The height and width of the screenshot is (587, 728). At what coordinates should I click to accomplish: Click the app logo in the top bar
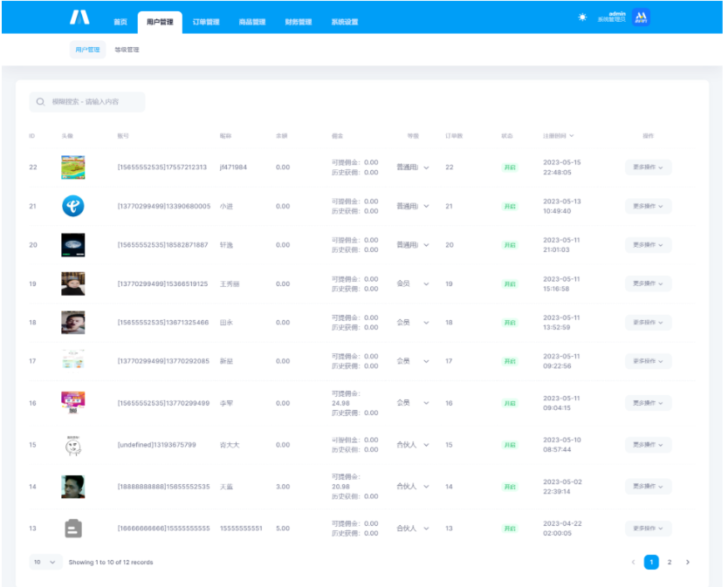click(79, 17)
